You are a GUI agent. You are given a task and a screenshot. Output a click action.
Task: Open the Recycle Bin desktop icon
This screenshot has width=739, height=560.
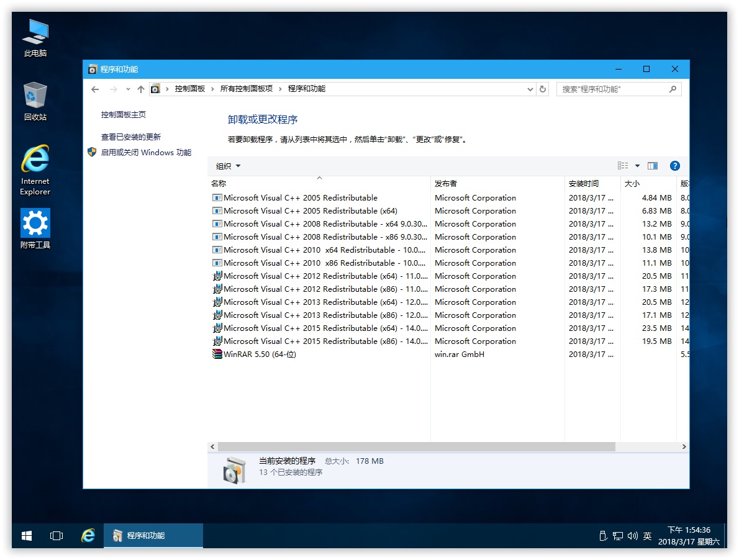(x=35, y=101)
